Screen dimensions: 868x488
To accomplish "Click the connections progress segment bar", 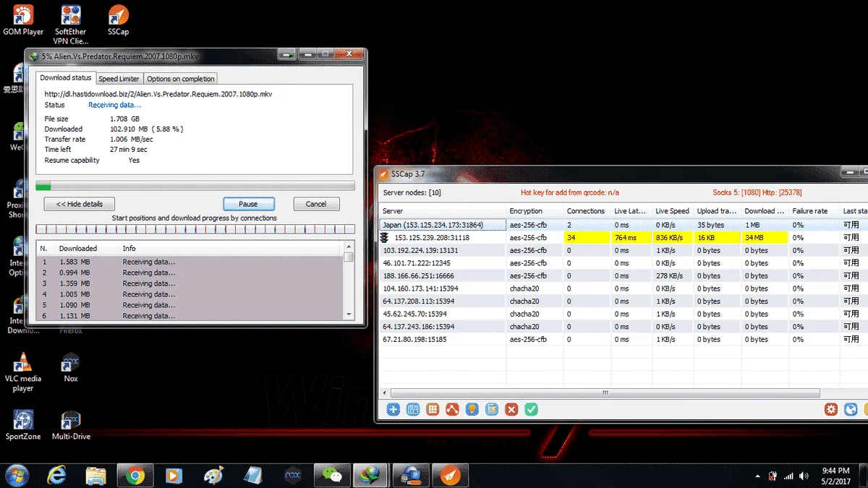I will (x=195, y=229).
